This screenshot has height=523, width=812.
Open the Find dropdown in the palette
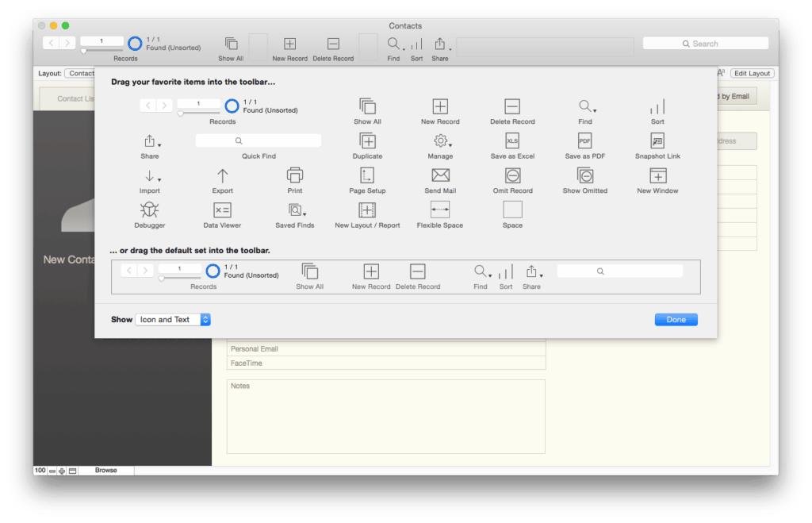coord(587,107)
